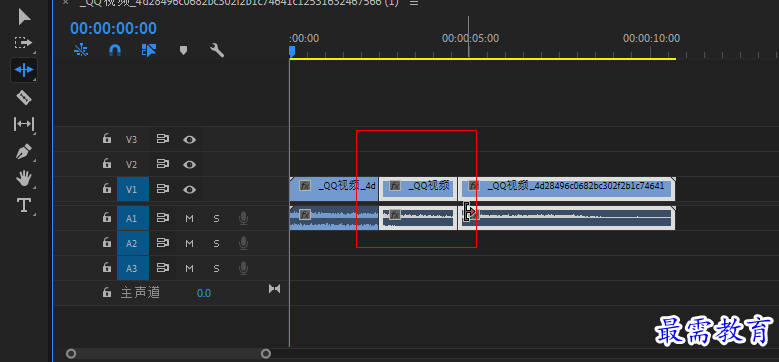Add a marker from timeline header
This screenshot has width=779, height=362.
(x=183, y=50)
